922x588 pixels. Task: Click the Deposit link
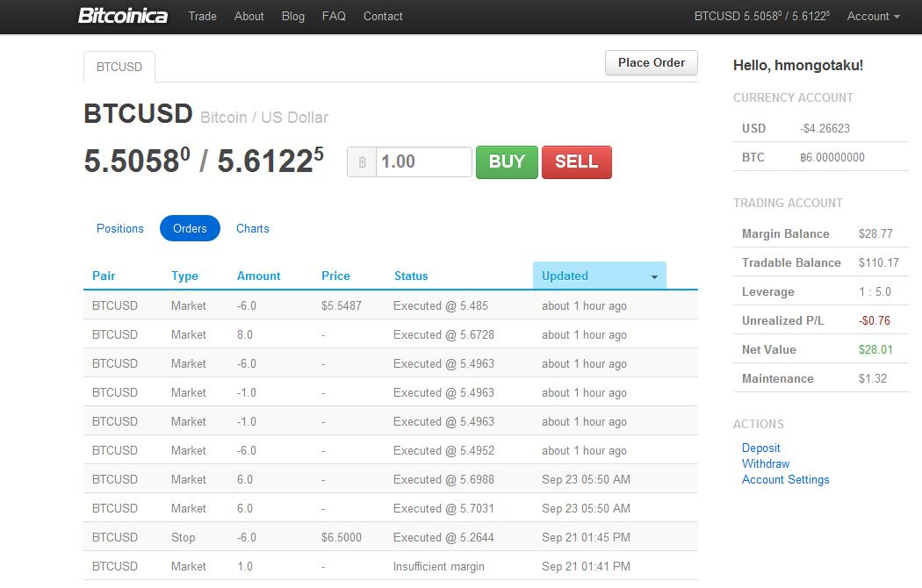[761, 448]
